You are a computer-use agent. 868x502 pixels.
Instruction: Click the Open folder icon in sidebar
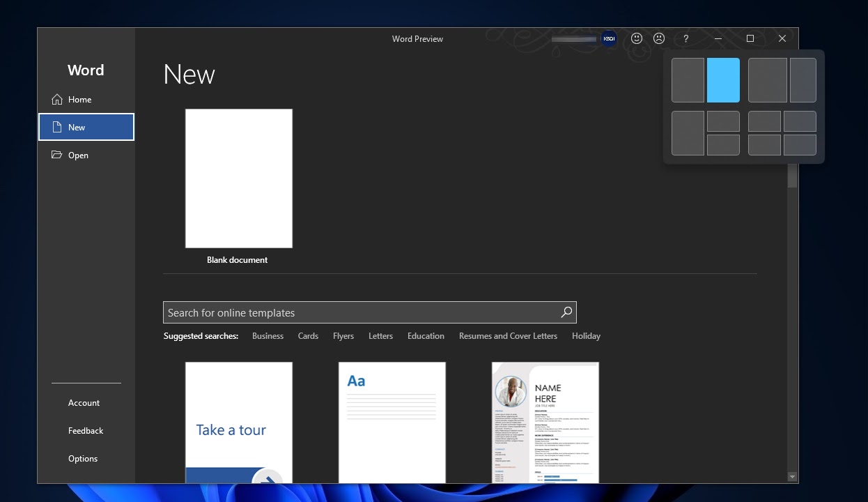(x=57, y=155)
